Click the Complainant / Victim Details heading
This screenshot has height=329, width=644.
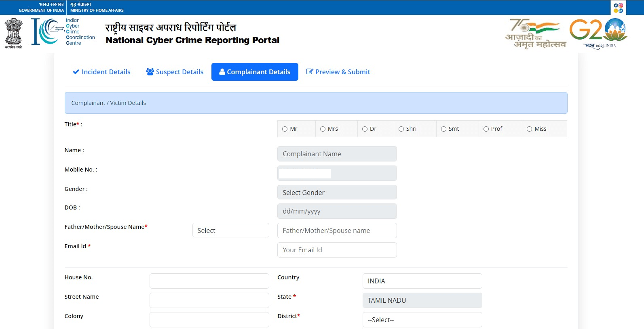tap(109, 103)
